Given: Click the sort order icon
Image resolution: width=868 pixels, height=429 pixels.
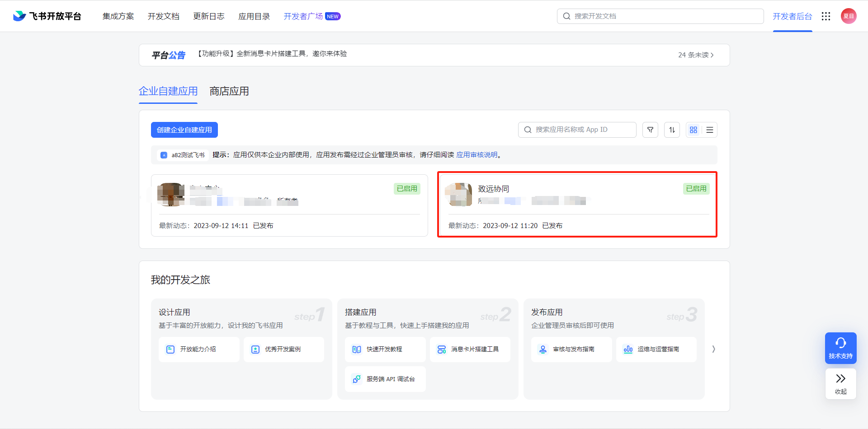Looking at the screenshot, I should pyautogui.click(x=672, y=130).
